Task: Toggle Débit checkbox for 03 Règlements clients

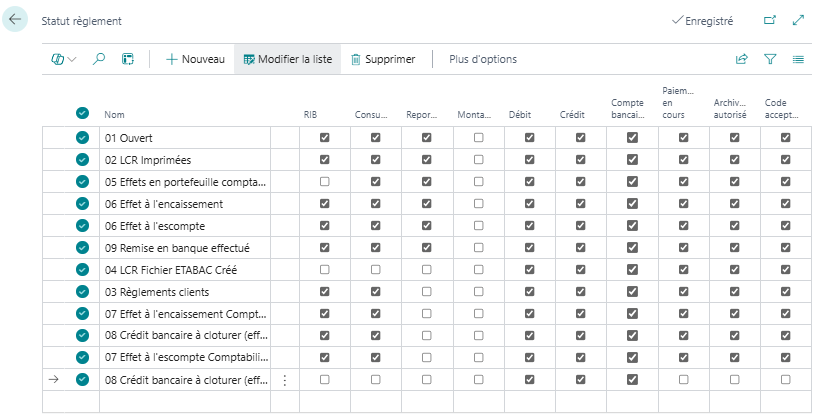Action: [x=529, y=292]
